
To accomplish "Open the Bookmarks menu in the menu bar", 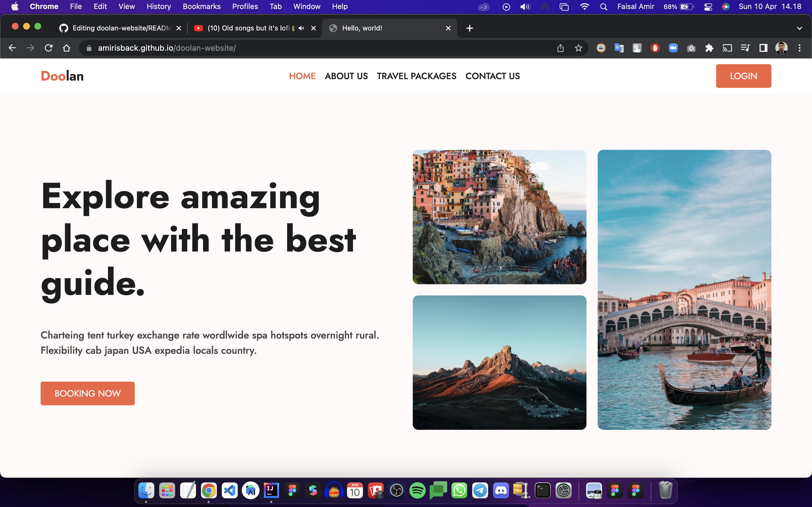I will [x=201, y=7].
